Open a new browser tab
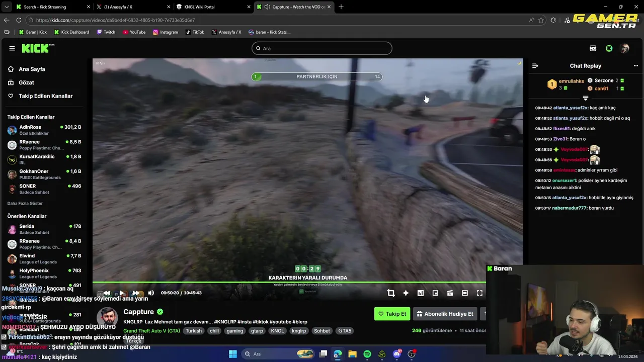This screenshot has width=644, height=362. coord(341,7)
